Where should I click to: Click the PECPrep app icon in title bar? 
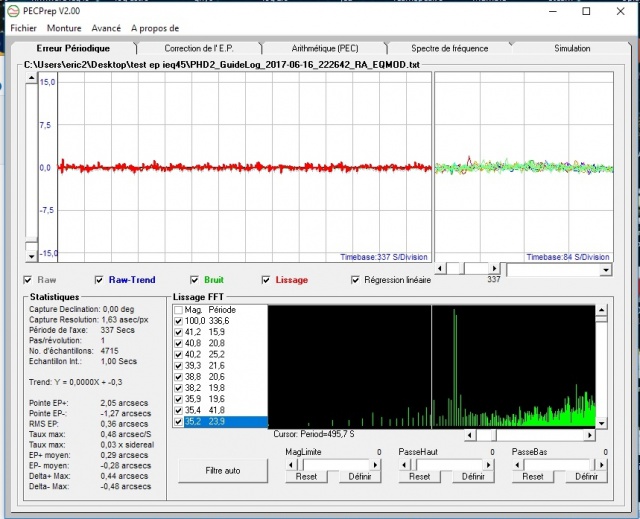[x=13, y=11]
